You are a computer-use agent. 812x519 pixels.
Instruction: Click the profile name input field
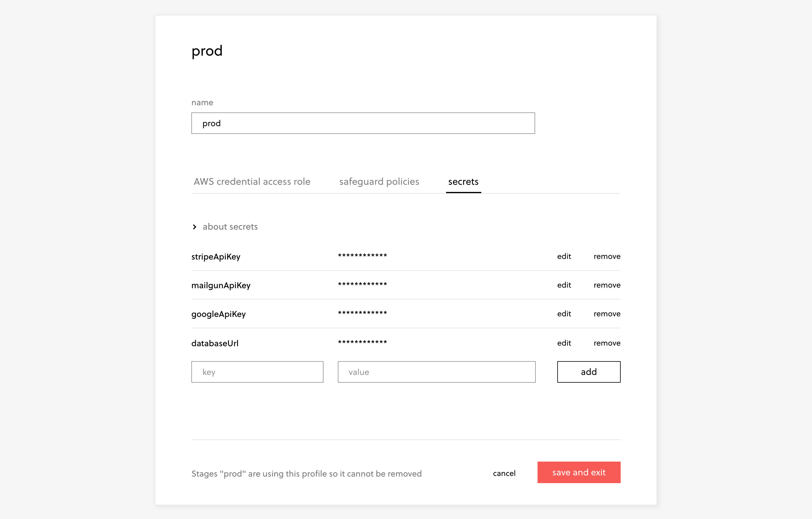click(363, 123)
